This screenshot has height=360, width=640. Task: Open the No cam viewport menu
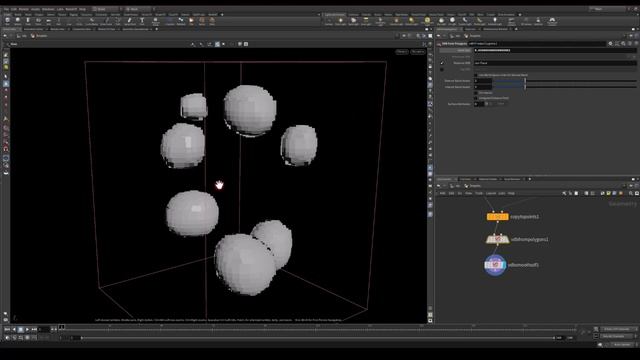point(418,52)
